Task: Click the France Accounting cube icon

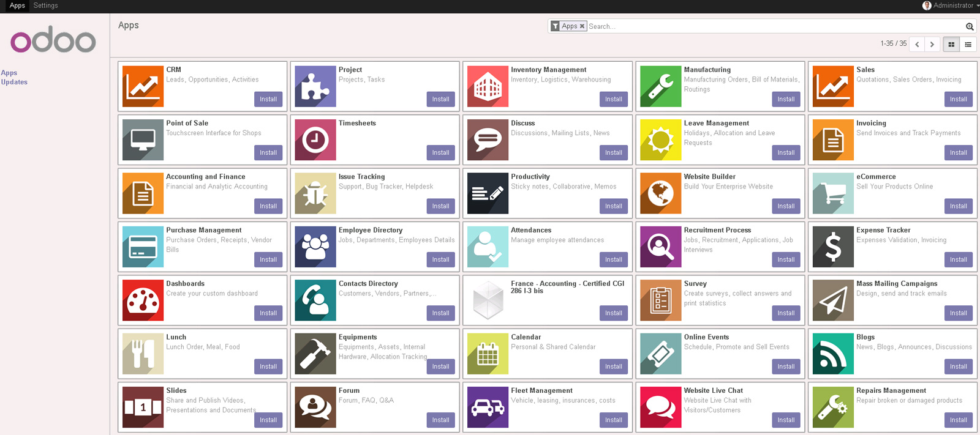Action: pyautogui.click(x=488, y=300)
